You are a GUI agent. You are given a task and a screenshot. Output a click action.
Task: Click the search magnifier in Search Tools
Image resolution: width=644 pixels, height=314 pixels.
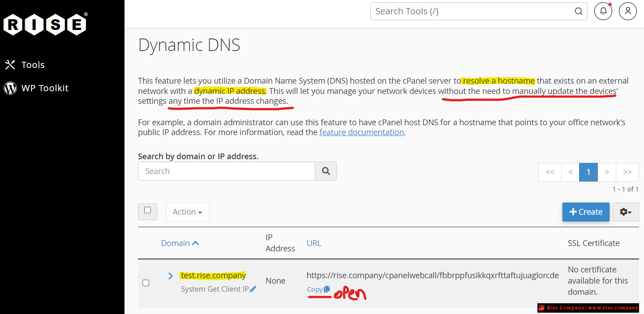pyautogui.click(x=579, y=11)
